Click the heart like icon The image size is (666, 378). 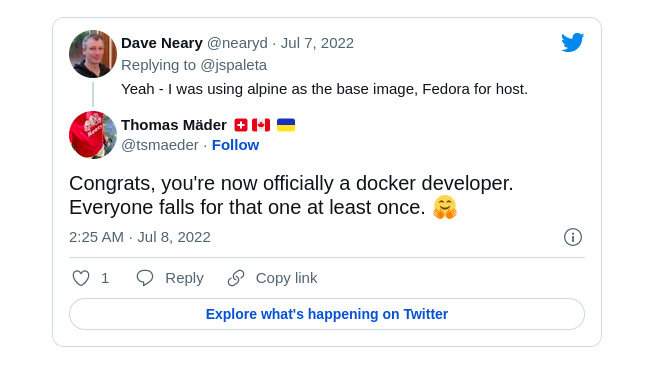[x=81, y=278]
